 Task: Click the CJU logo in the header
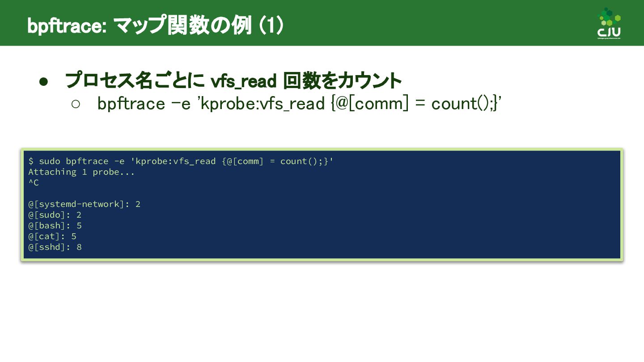tap(609, 23)
